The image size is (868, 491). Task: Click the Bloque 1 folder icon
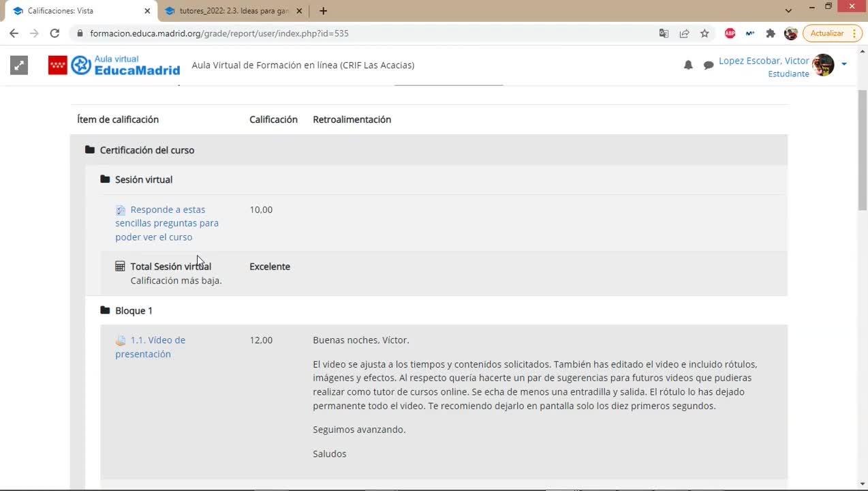click(x=105, y=310)
